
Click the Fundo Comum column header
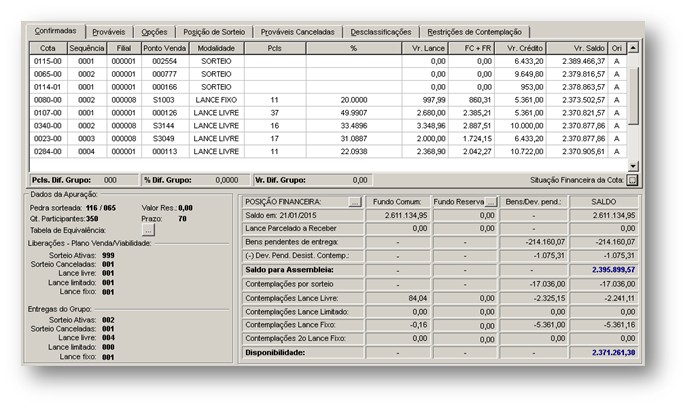coord(397,202)
